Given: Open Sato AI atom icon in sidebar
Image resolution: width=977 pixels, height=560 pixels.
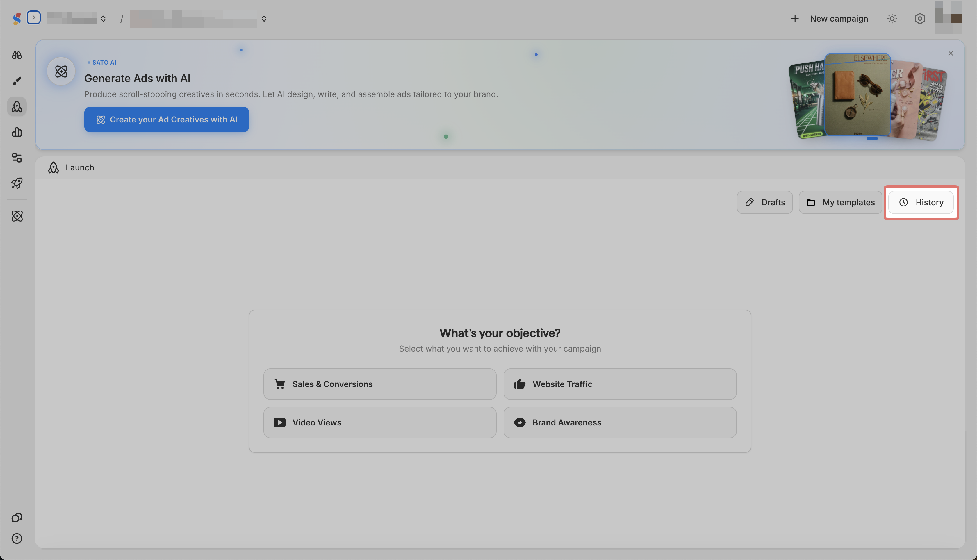Looking at the screenshot, I should pyautogui.click(x=17, y=216).
